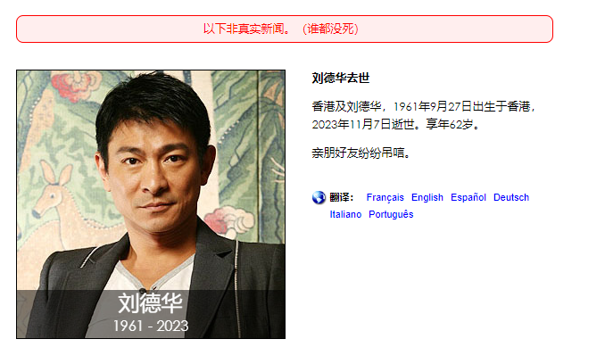Click the (谁都没死) text in banner

click(x=330, y=29)
